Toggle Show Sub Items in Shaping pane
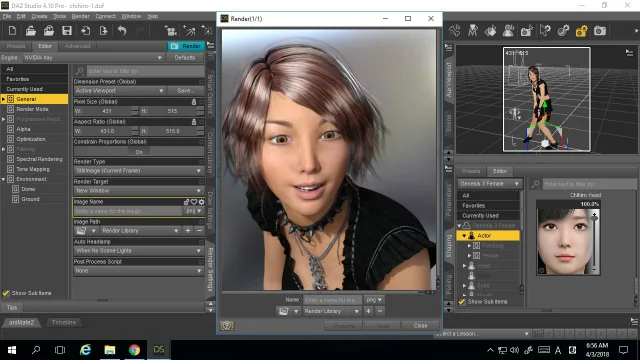This screenshot has height=360, width=640. 462,302
